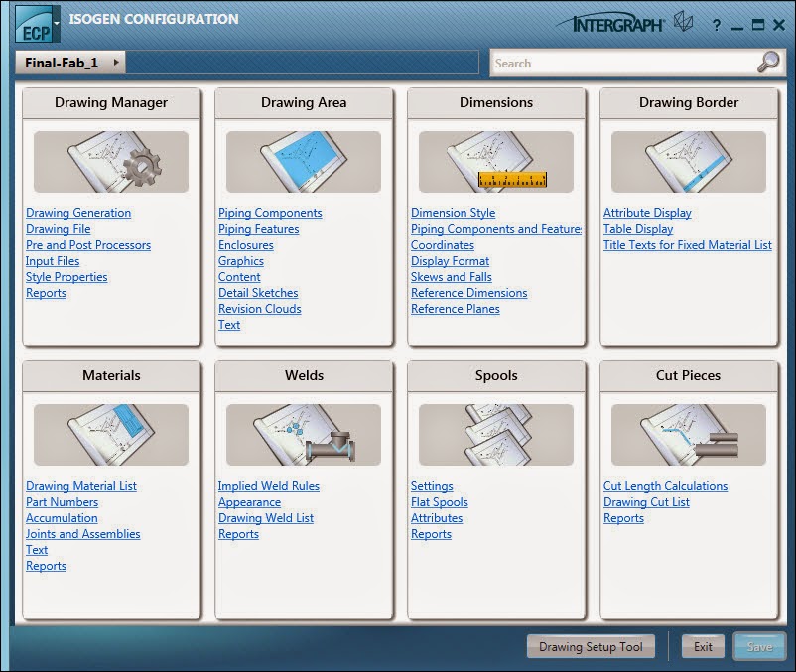This screenshot has height=672, width=796.
Task: Open the Graphics link
Action: coord(240,261)
